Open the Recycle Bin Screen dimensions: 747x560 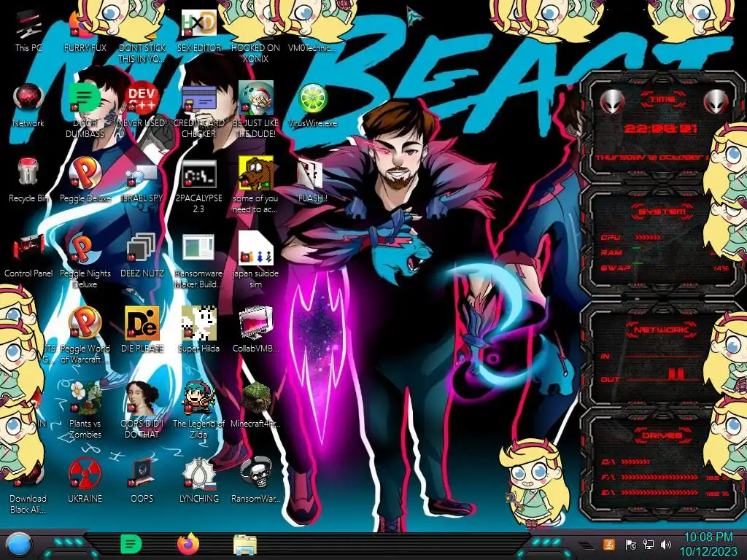coord(28,180)
